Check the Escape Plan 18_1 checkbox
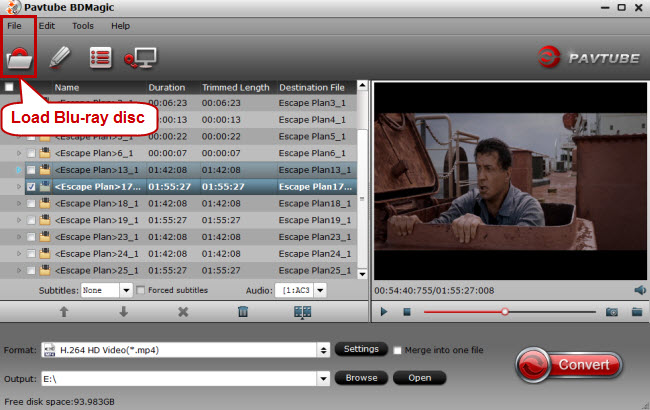The image size is (650, 410). click(x=31, y=204)
